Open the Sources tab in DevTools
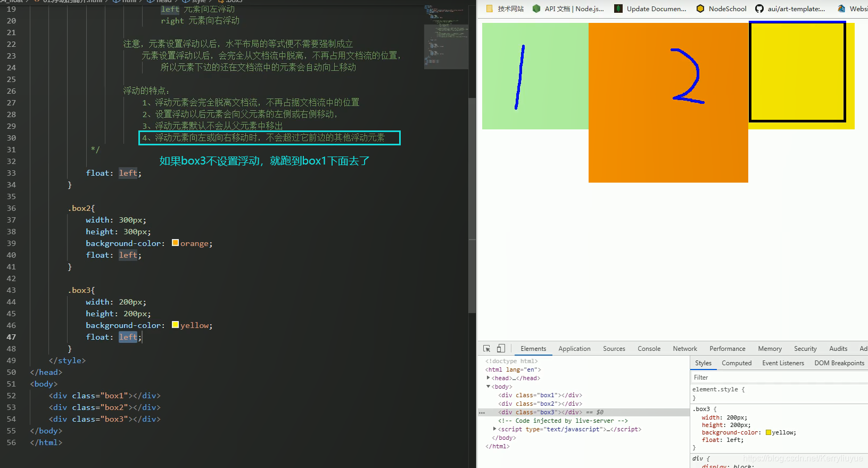This screenshot has width=868, height=468. 614,349
